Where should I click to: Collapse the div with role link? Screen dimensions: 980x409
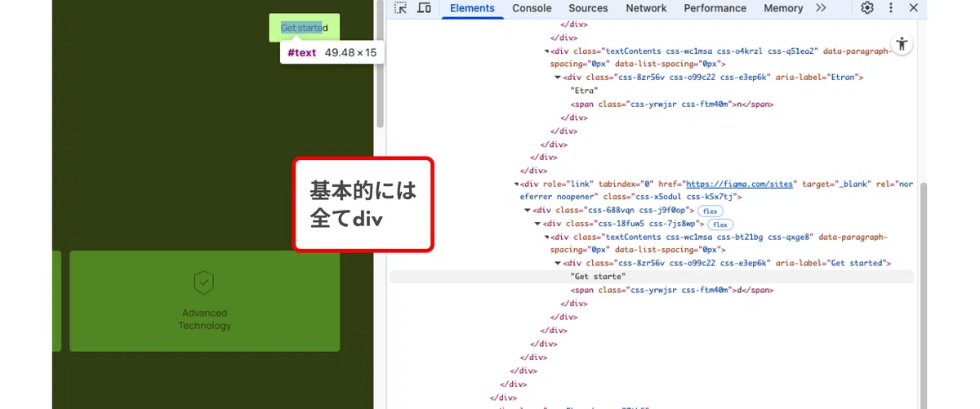(514, 184)
